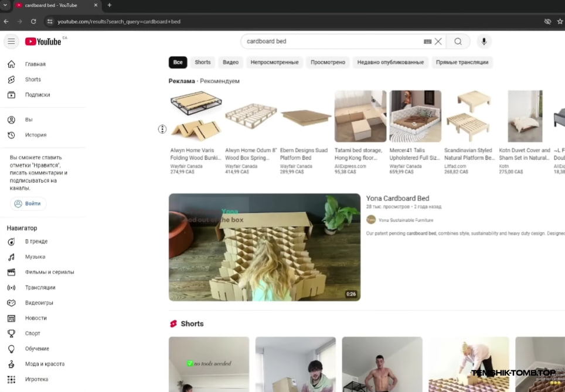The image size is (565, 392).
Task: Open Фильмы и сериалы category
Action: (x=43, y=272)
